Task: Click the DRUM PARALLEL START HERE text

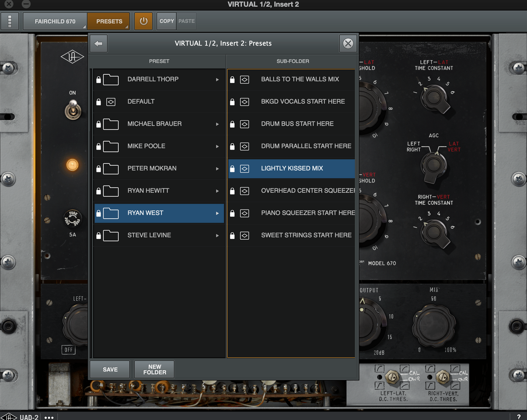Action: tap(306, 146)
